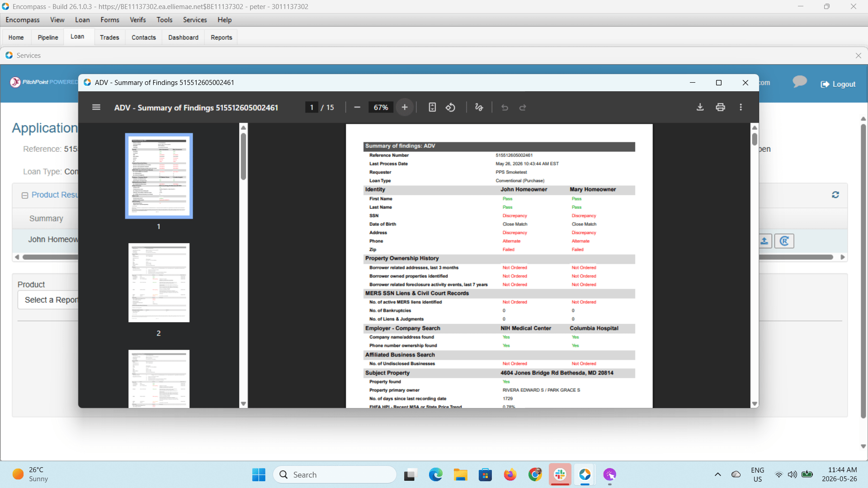Click the Subject Property address in PDF
This screenshot has width=868, height=488.
click(x=557, y=373)
